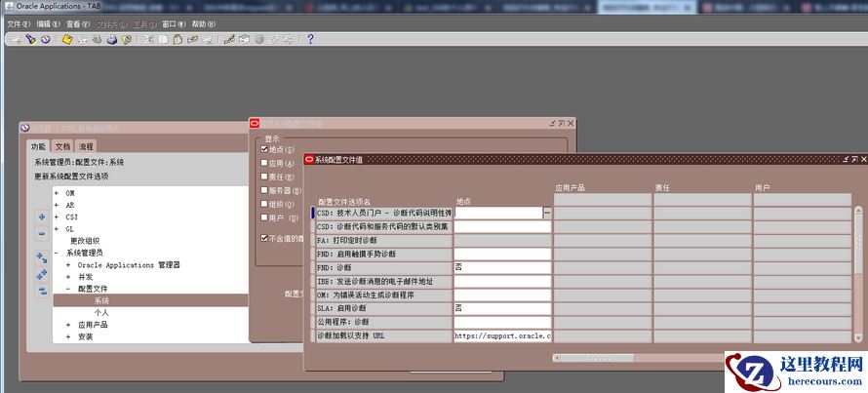This screenshot has height=393, width=868.
Task: Click the Copy toolbar icon
Action: (163, 40)
